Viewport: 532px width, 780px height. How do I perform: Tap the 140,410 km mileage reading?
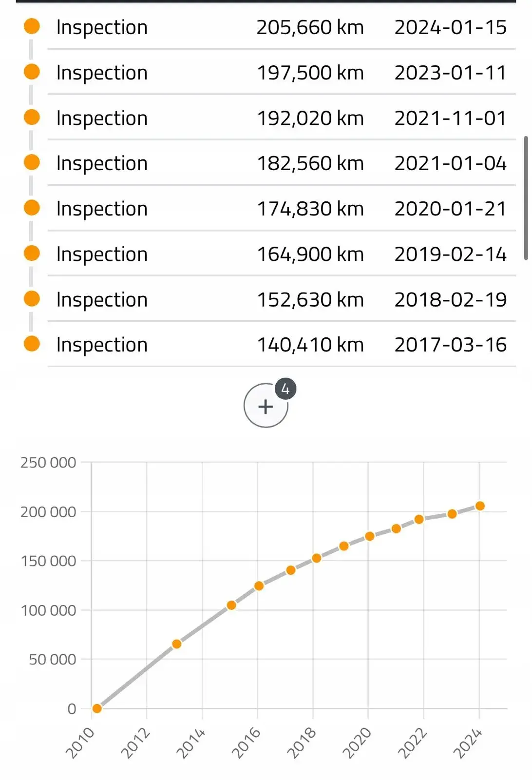tap(310, 345)
